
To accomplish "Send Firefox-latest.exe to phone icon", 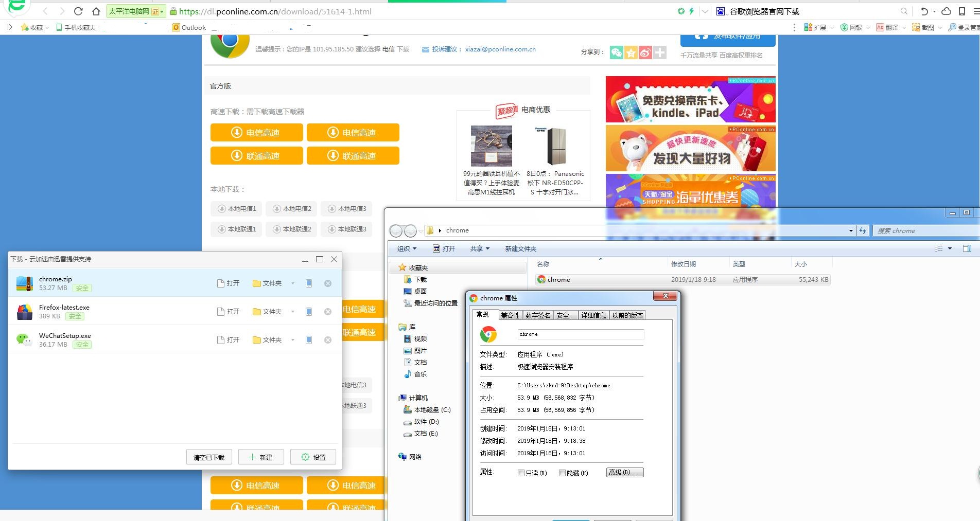I will [309, 312].
